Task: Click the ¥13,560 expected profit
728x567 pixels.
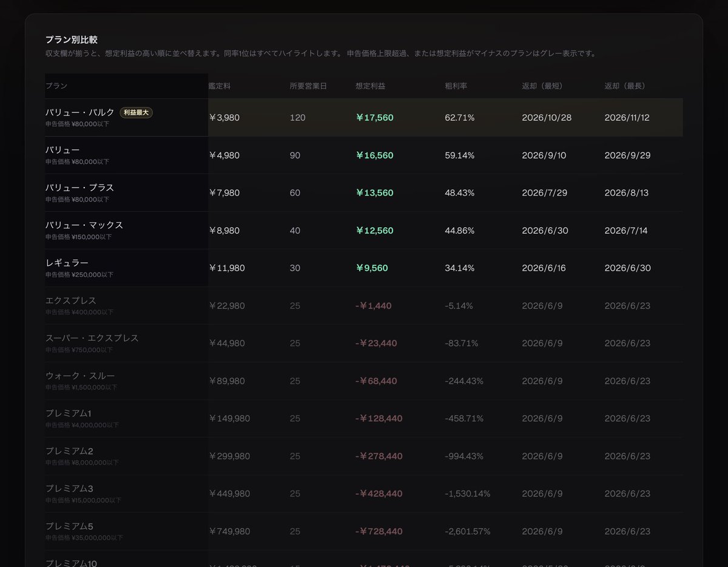Action: 374,193
